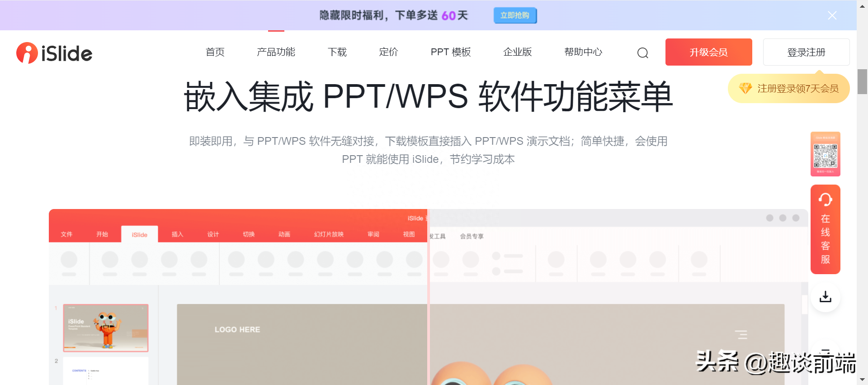Open PPT 模板 navigation item
Screen dimensions: 868x385
point(451,52)
